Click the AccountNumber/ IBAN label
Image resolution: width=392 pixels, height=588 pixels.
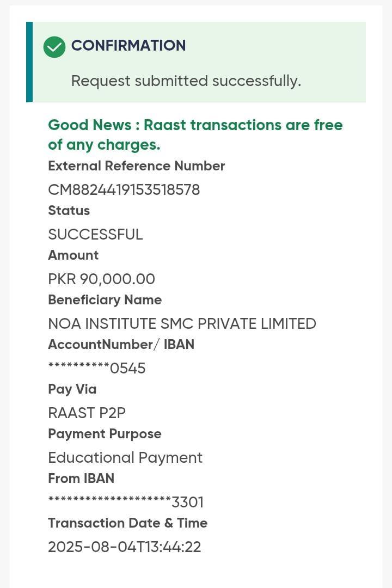pos(121,345)
